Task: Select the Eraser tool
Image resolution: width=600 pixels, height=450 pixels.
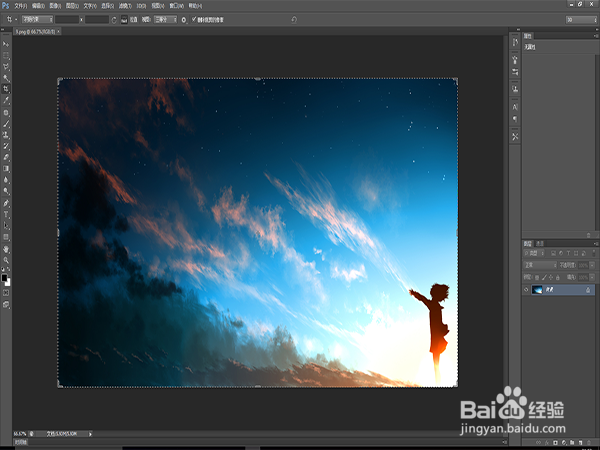Action: pos(6,157)
